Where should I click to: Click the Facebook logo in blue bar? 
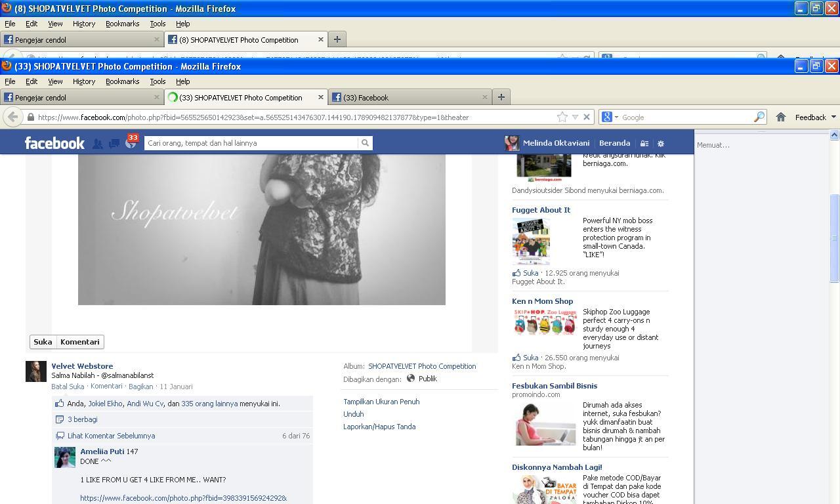(54, 143)
